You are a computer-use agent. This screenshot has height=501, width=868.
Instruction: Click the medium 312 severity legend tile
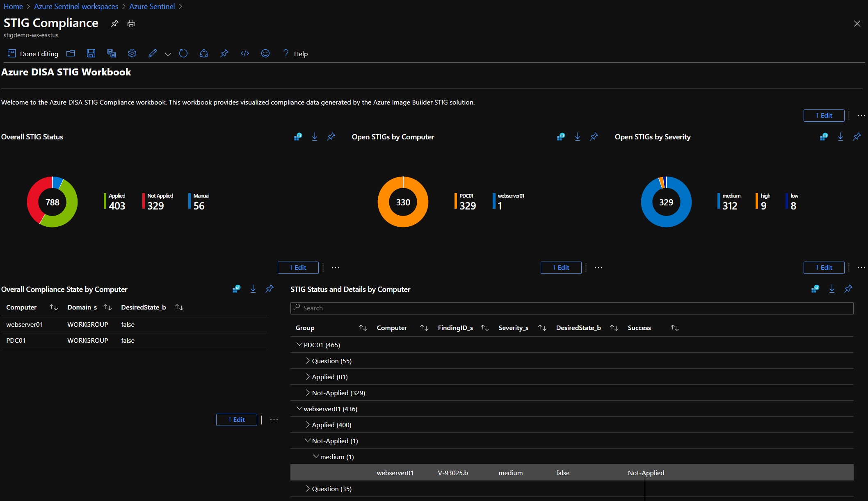click(x=729, y=202)
